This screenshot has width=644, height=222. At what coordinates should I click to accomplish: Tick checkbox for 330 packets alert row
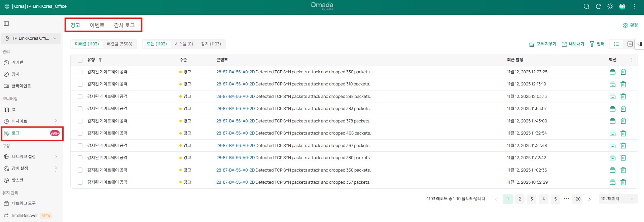click(x=80, y=72)
